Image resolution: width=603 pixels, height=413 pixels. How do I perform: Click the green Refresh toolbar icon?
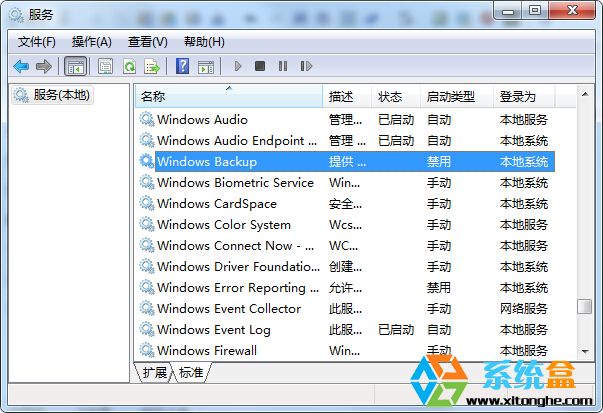pos(128,66)
